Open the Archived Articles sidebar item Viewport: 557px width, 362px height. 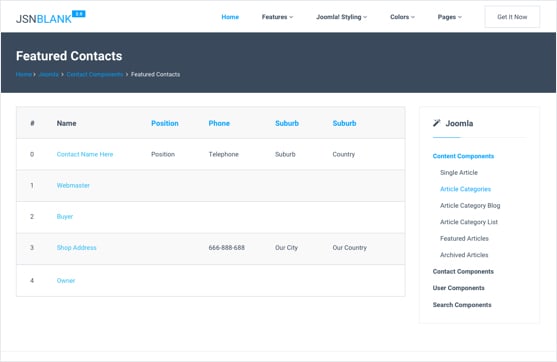(x=464, y=255)
